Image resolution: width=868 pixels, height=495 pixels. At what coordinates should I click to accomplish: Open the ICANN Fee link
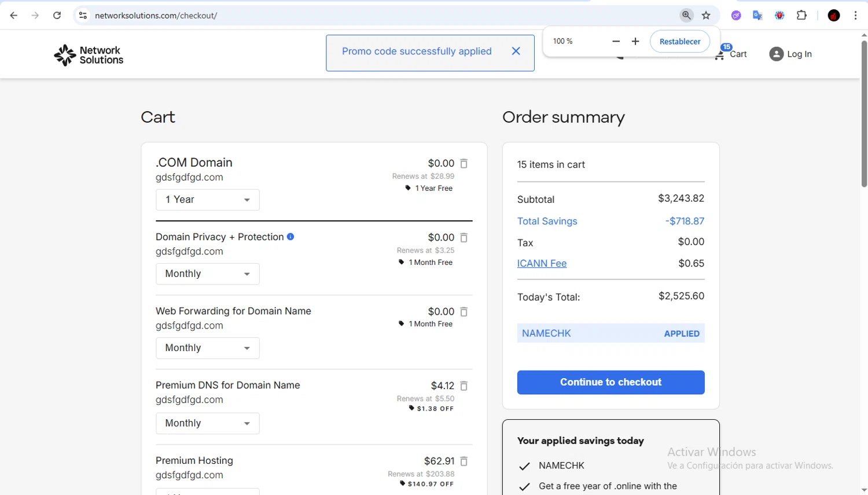coord(542,264)
